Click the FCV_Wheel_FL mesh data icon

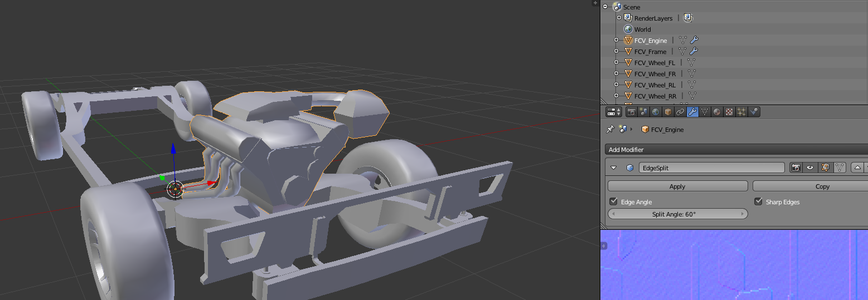[691, 62]
